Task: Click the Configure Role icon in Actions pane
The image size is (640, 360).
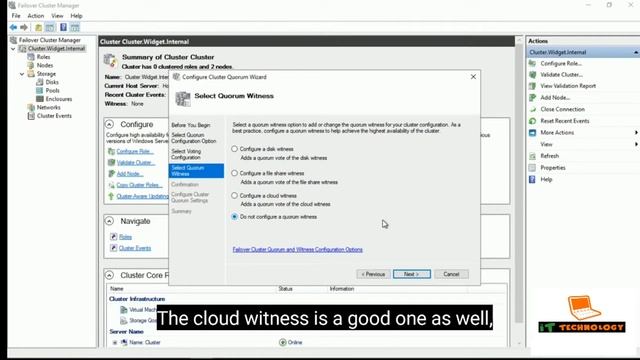Action: pos(532,63)
